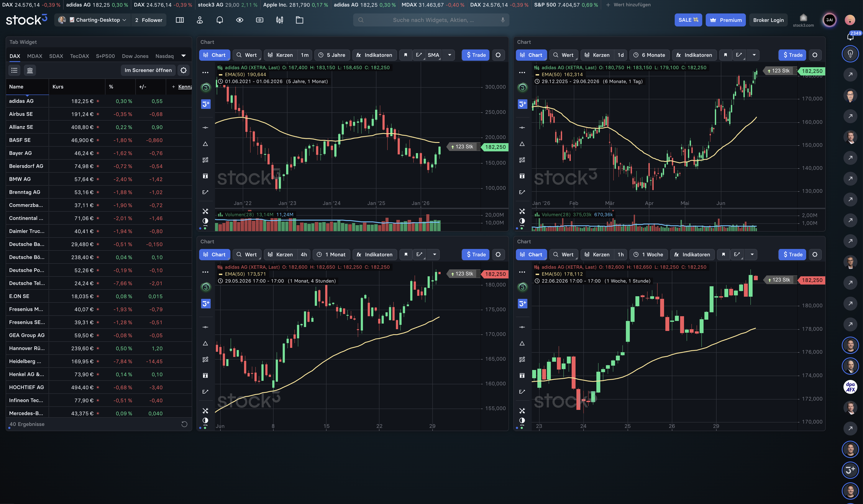The height and width of the screenshot is (504, 863).
Task: Open Tab Widget settings gear
Action: (x=184, y=70)
